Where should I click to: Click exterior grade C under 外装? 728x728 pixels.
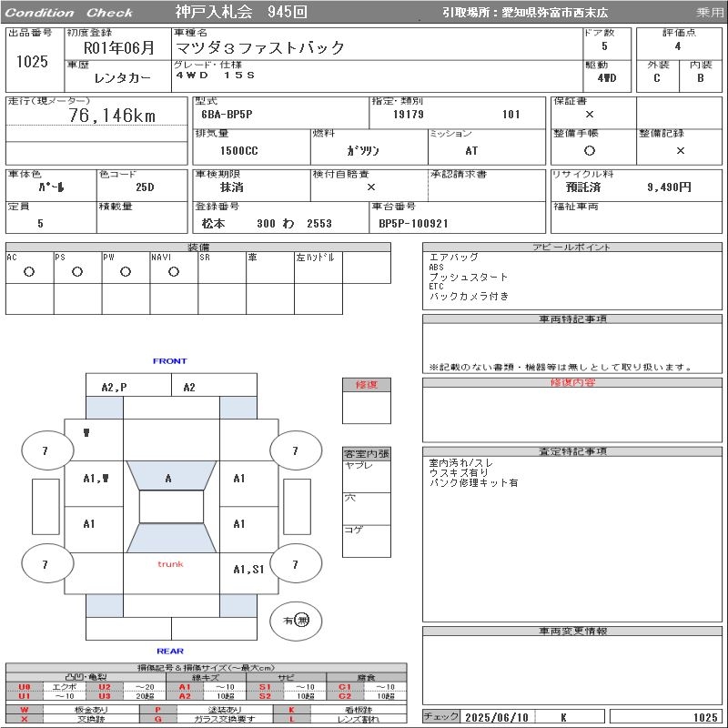click(x=656, y=78)
